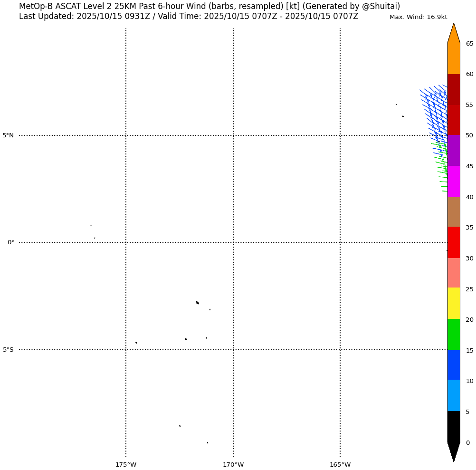Pick the magenta 40–45 kt color band

point(454,182)
